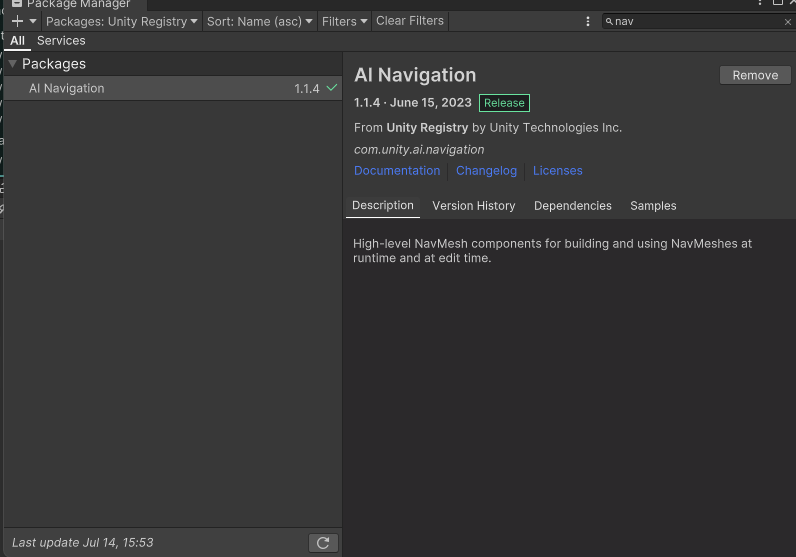Open the Licenses link

coord(557,171)
